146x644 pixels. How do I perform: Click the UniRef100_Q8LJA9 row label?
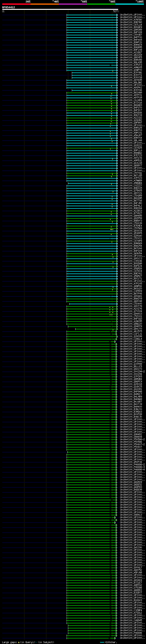pyautogui.click(x=131, y=140)
